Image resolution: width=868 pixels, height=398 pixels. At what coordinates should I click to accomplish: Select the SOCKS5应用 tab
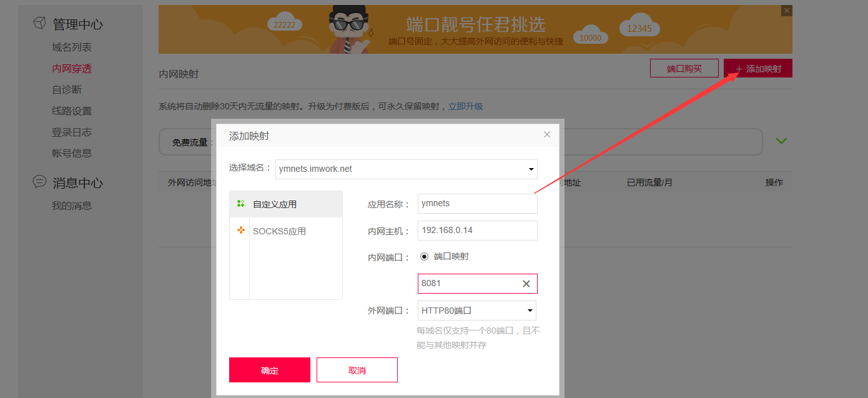pos(286,231)
